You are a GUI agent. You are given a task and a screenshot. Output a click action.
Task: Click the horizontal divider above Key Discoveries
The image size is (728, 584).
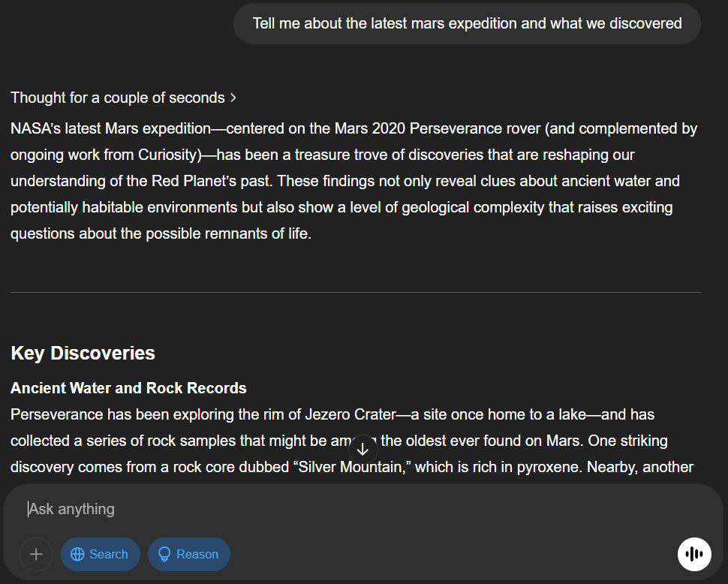pos(356,292)
